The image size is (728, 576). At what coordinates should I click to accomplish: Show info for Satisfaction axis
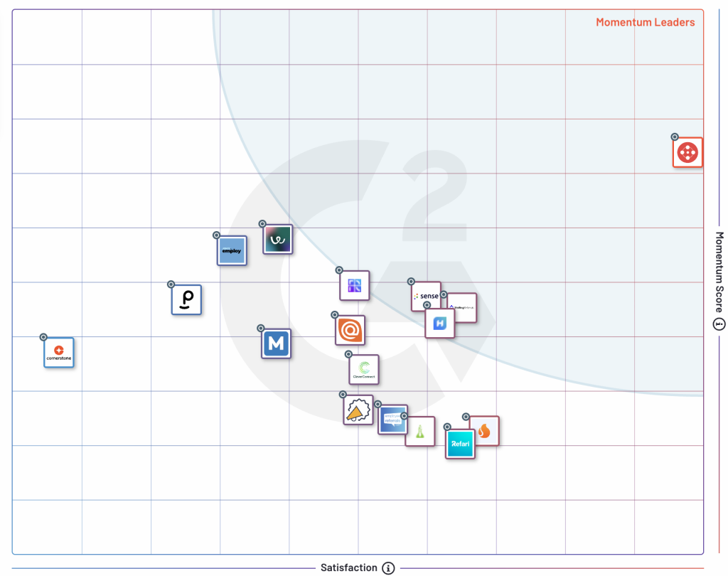coord(388,567)
